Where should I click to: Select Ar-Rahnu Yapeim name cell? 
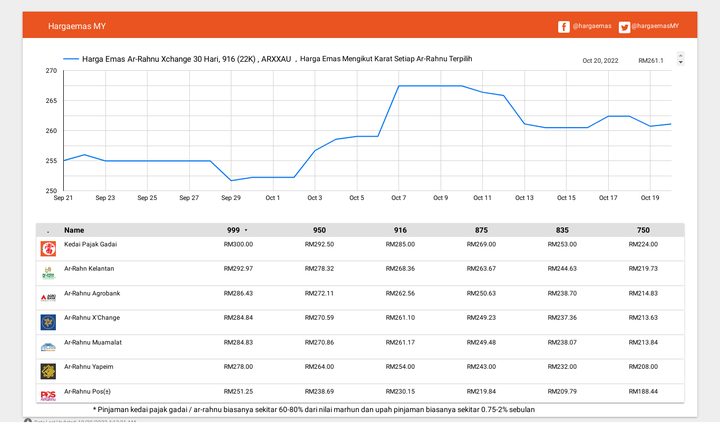pyautogui.click(x=89, y=367)
